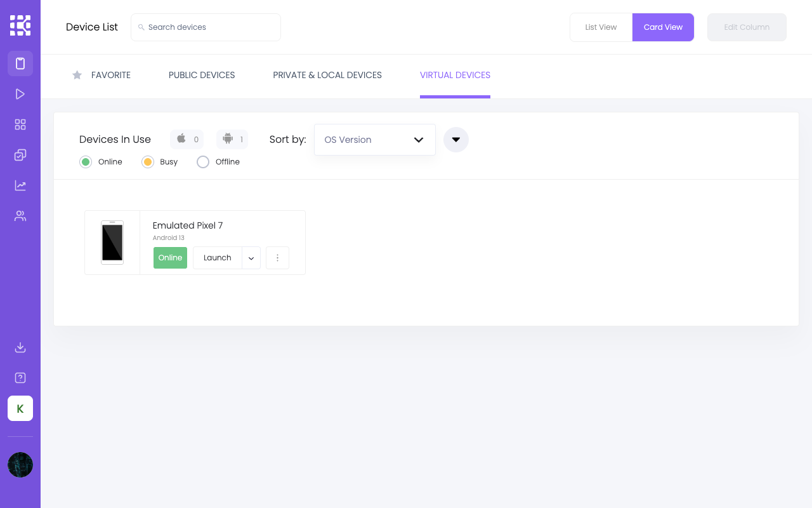812x508 pixels.
Task: Open the users icon in sidebar
Action: 20,216
